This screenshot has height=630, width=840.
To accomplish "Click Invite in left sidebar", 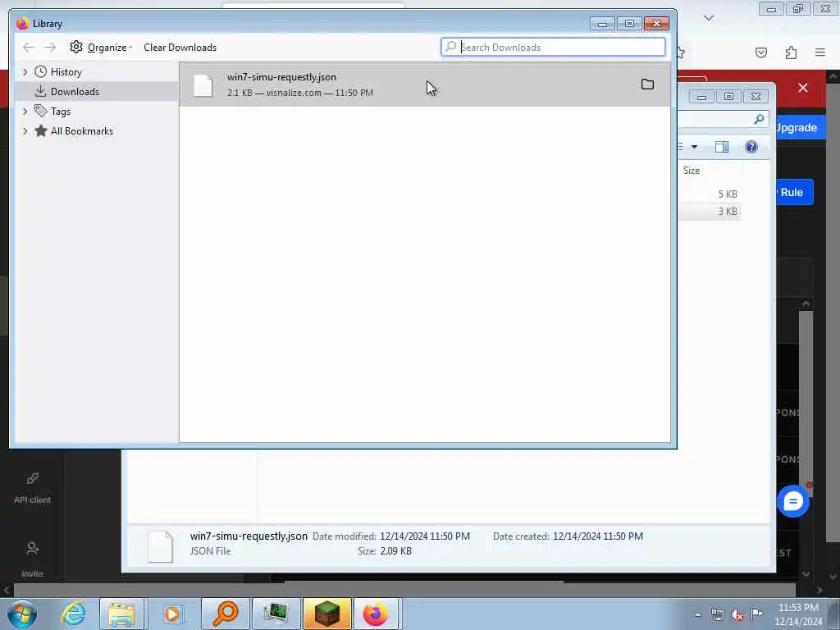I will point(32,559).
